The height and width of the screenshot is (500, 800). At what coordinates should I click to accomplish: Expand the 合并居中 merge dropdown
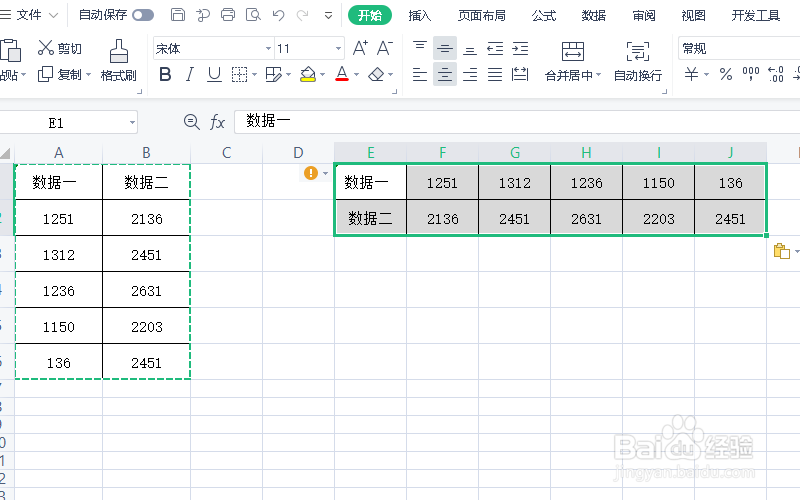598,75
